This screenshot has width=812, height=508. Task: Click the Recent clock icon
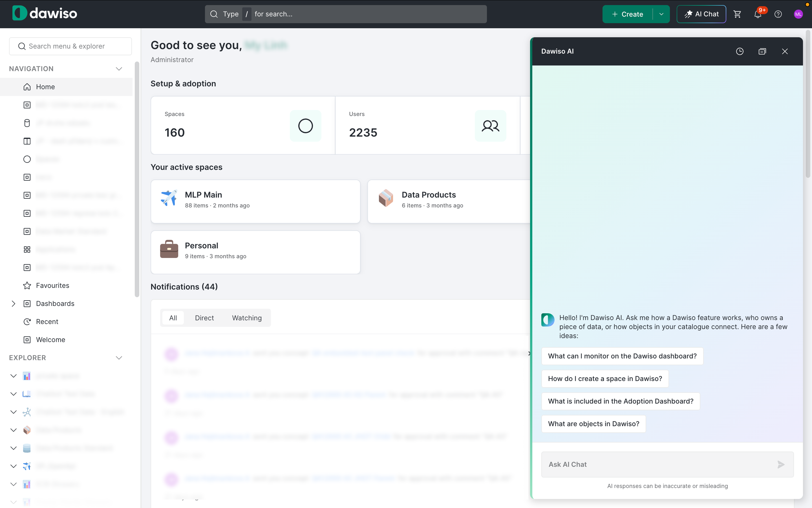pos(27,321)
